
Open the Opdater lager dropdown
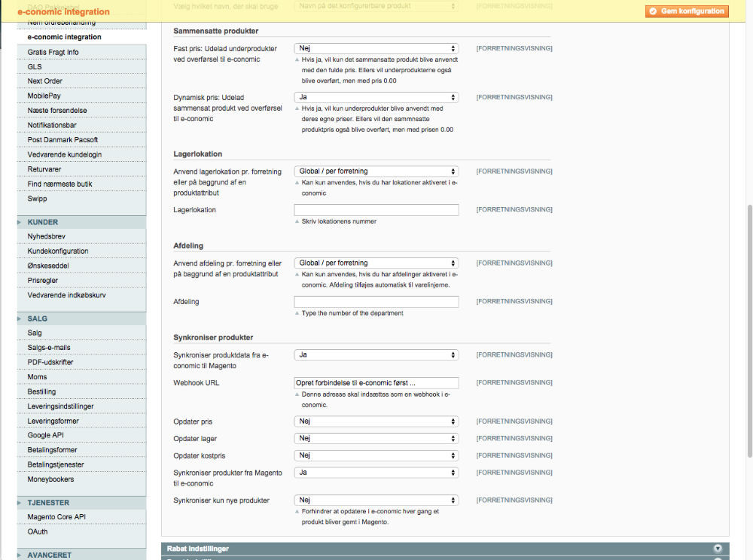(x=374, y=438)
